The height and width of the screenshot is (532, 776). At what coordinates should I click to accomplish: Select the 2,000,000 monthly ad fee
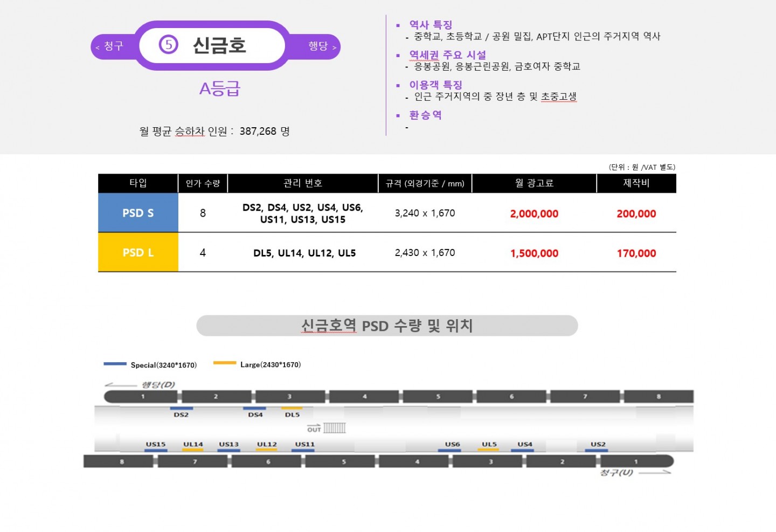tap(534, 213)
